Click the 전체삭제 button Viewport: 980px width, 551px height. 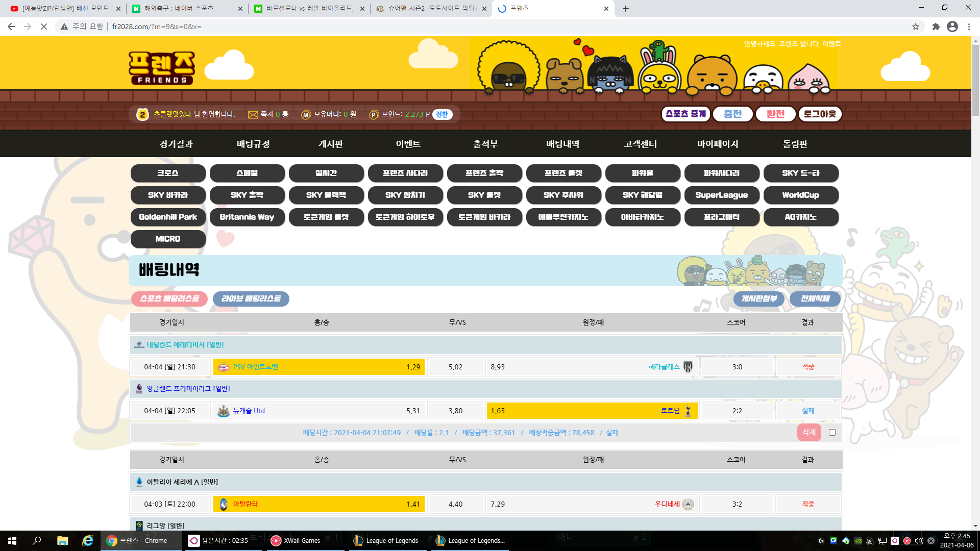(815, 299)
